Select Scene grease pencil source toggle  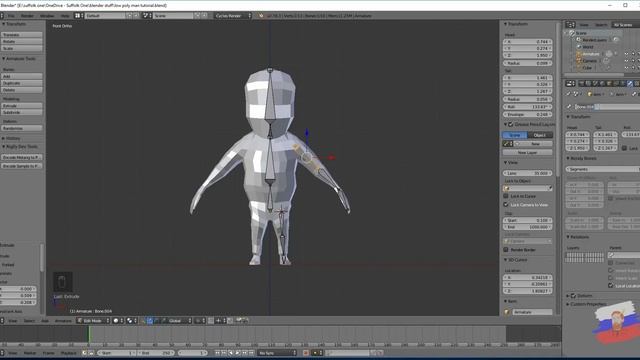515,135
